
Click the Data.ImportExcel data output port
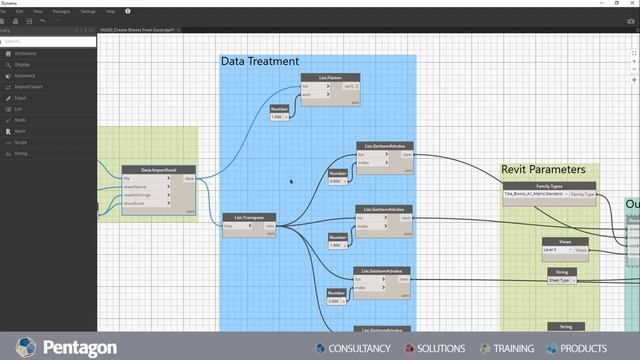(189, 178)
